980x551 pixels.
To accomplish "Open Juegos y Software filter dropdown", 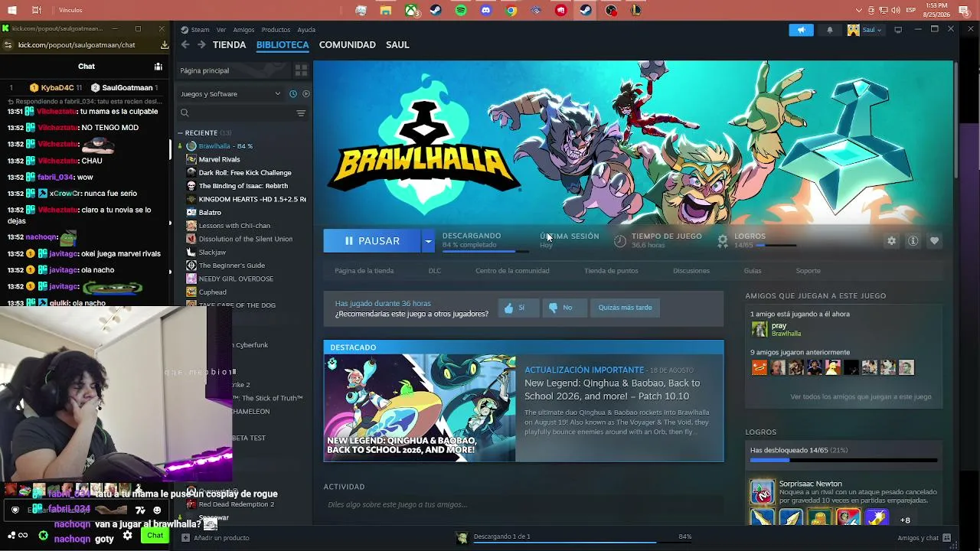I will [x=230, y=94].
